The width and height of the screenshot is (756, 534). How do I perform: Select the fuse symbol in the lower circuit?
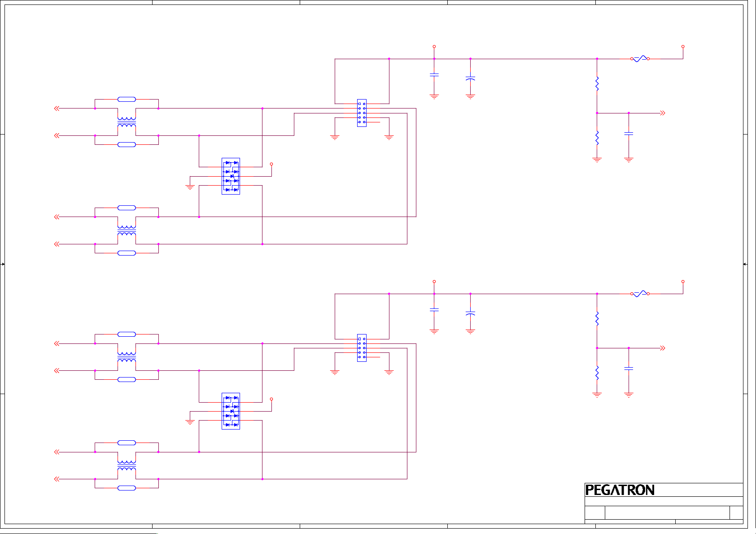click(x=640, y=294)
